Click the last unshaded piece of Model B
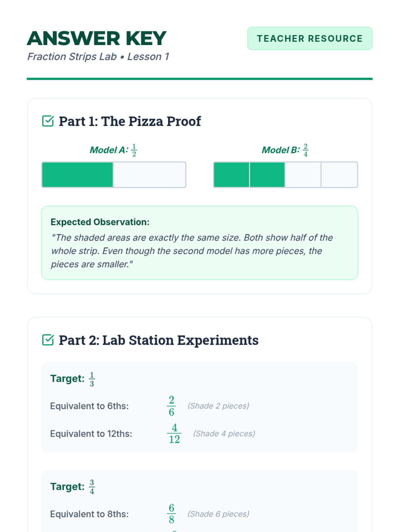 [339, 175]
